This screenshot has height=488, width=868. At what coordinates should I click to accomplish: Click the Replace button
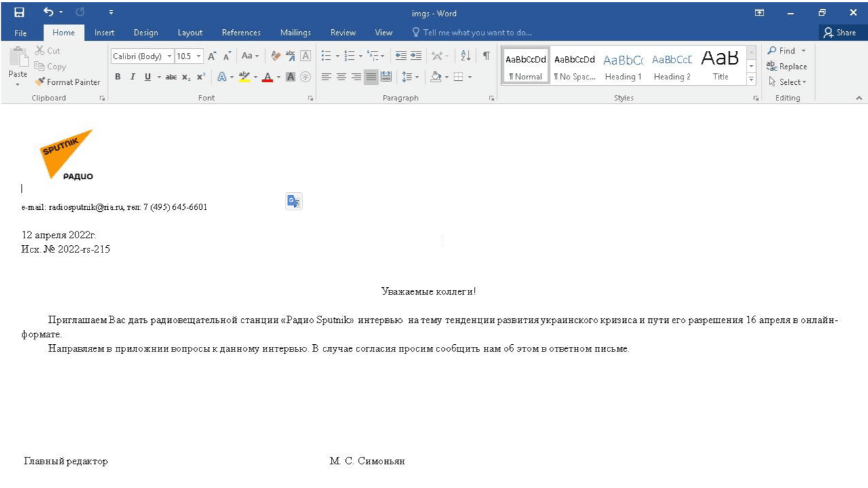pos(787,67)
